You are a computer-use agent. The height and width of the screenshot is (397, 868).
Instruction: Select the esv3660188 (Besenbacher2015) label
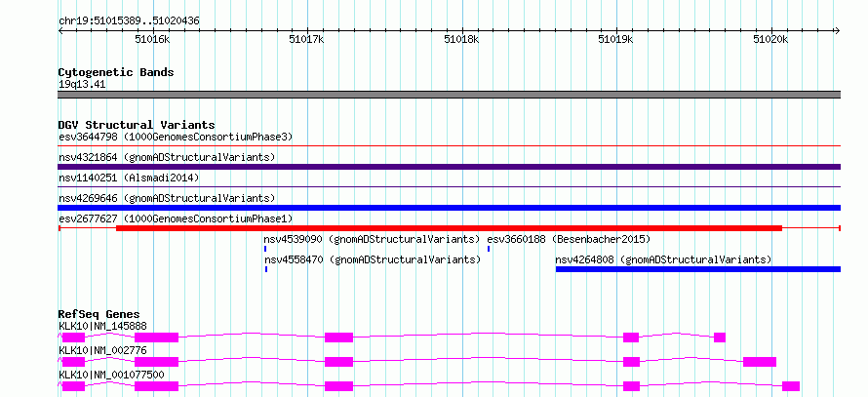pyautogui.click(x=569, y=239)
